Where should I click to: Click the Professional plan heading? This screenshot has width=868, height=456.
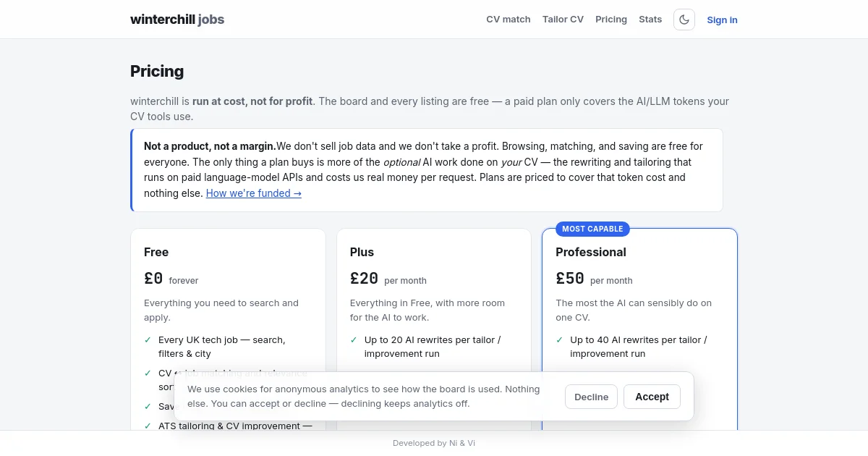[x=591, y=252]
